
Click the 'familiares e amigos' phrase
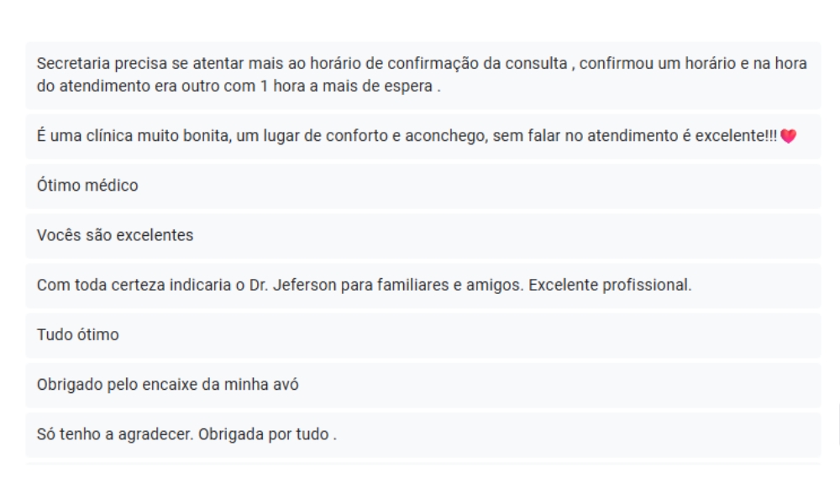point(450,285)
